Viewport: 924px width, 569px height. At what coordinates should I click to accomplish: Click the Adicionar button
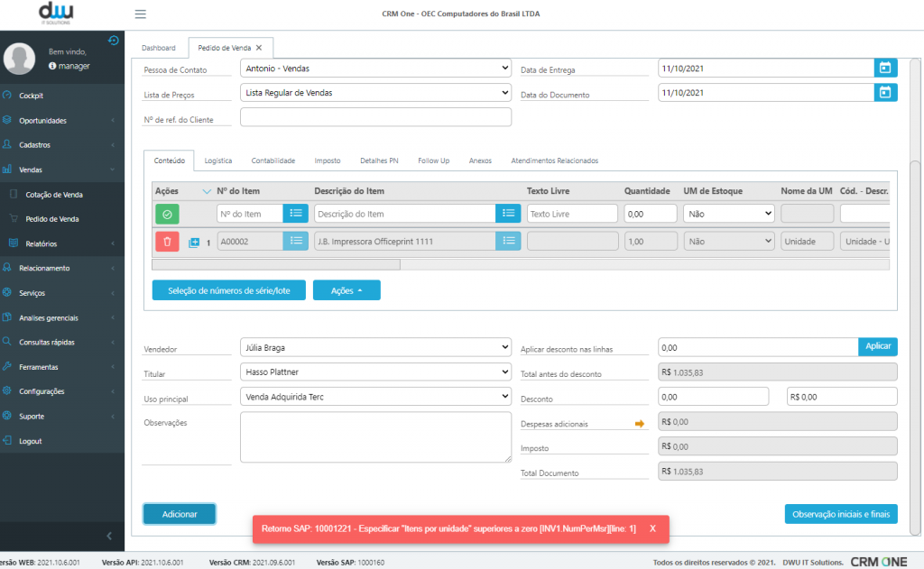(x=180, y=514)
